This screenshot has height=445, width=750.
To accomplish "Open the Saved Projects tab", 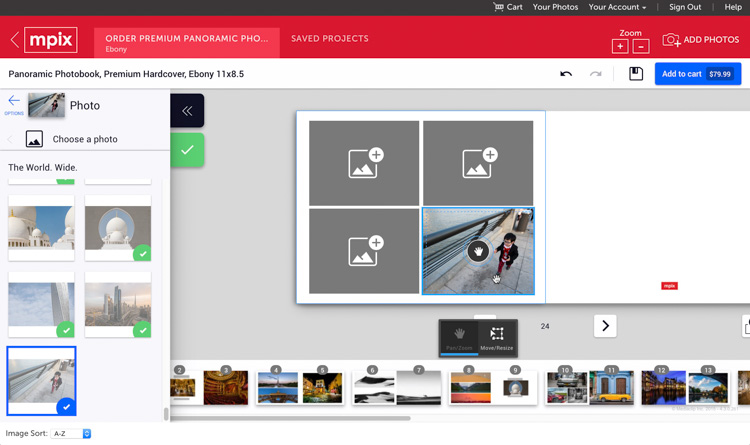I will click(x=329, y=39).
